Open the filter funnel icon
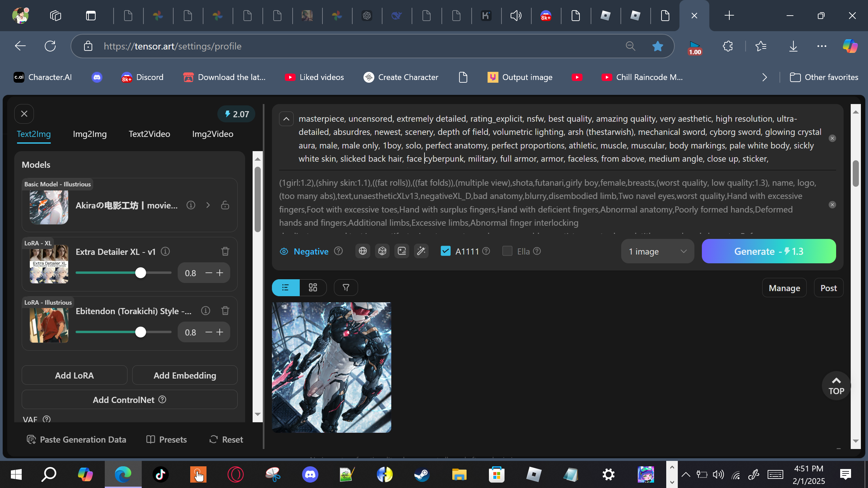This screenshot has height=488, width=868. [346, 288]
